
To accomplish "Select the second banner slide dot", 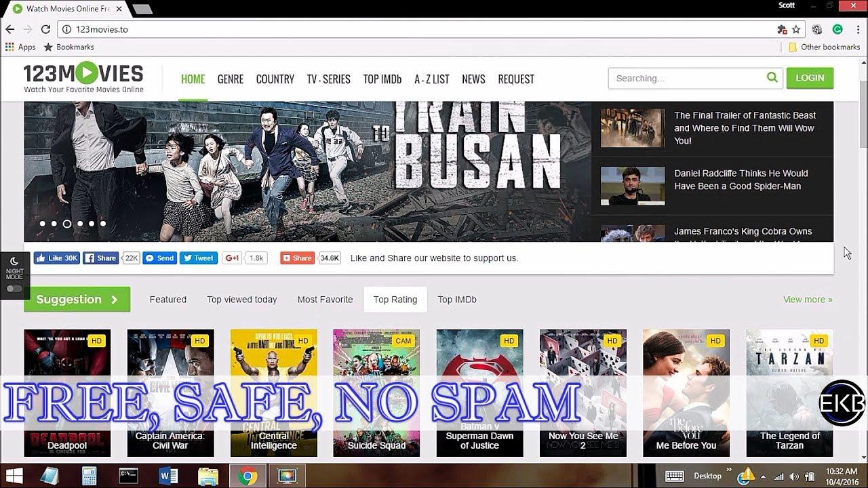I will 54,224.
